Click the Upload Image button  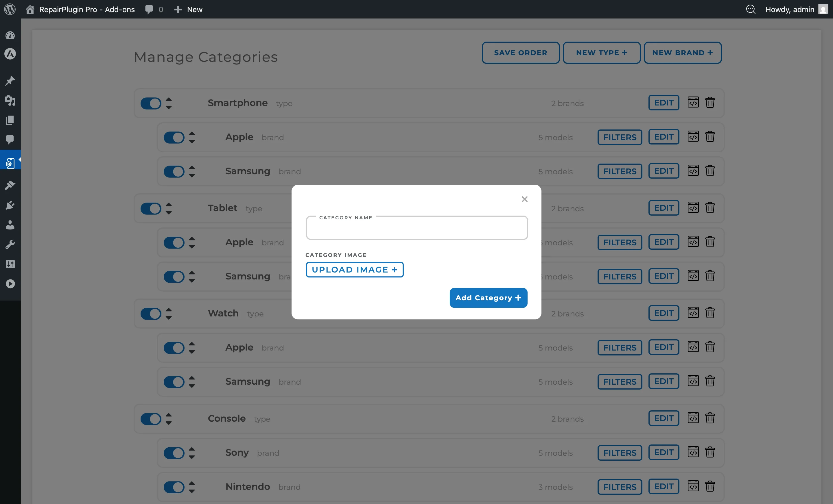coord(354,269)
